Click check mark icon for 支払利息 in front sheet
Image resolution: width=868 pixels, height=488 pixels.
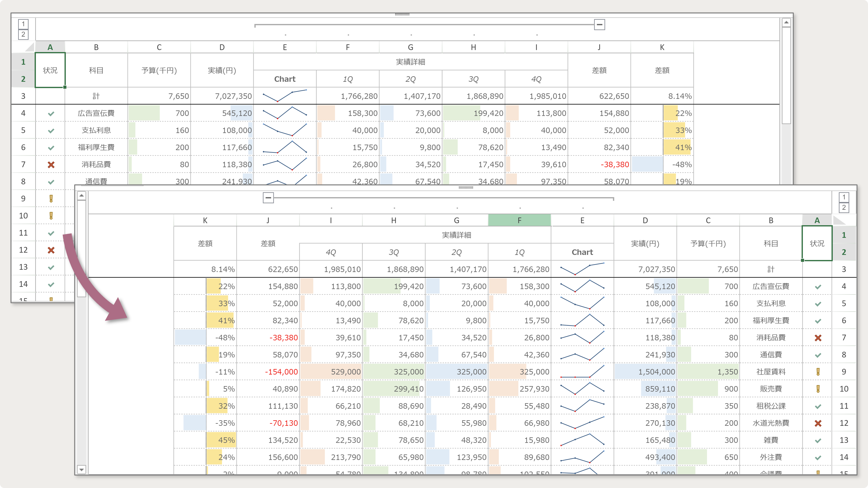click(818, 304)
